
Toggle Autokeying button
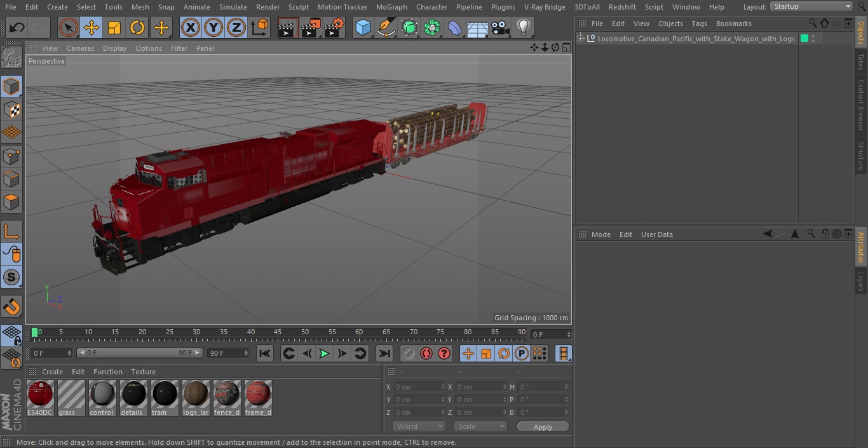[x=426, y=354]
